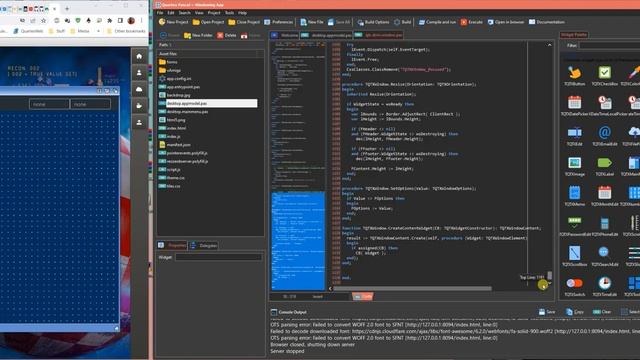Screen dimensions: 640x360
Task: Click the Widget dropdown field
Action: 218,257
